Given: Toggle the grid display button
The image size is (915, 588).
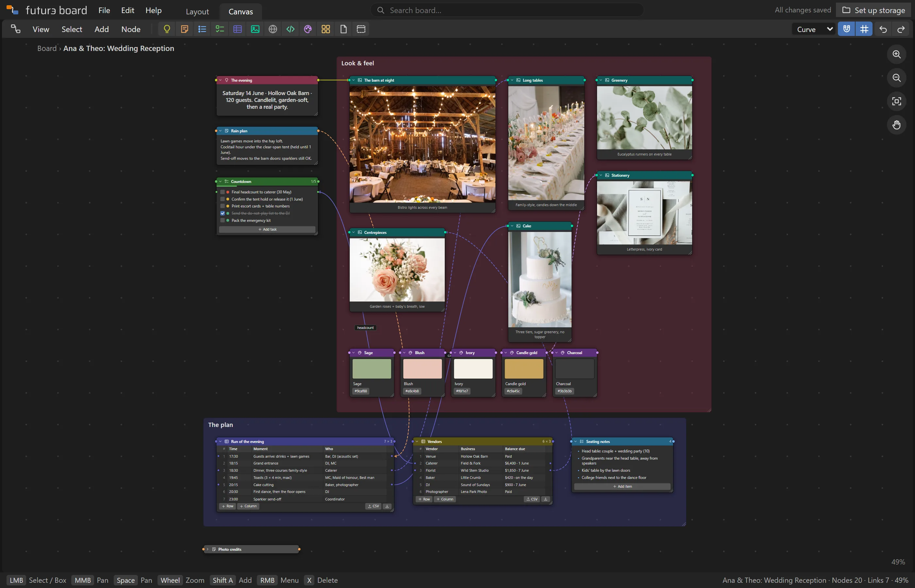Looking at the screenshot, I should tap(864, 29).
